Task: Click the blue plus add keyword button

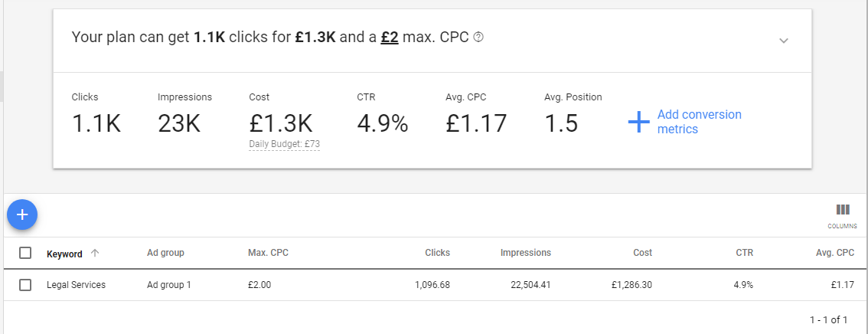Action: click(22, 214)
